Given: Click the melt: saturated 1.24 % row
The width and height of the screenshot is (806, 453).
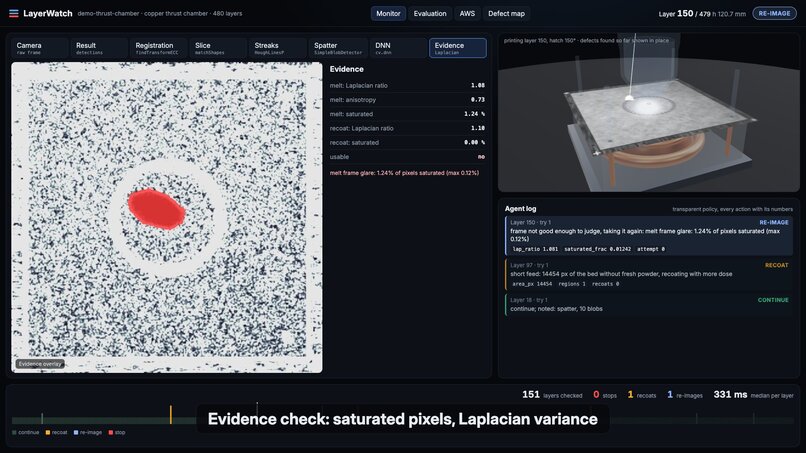Looking at the screenshot, I should (407, 114).
